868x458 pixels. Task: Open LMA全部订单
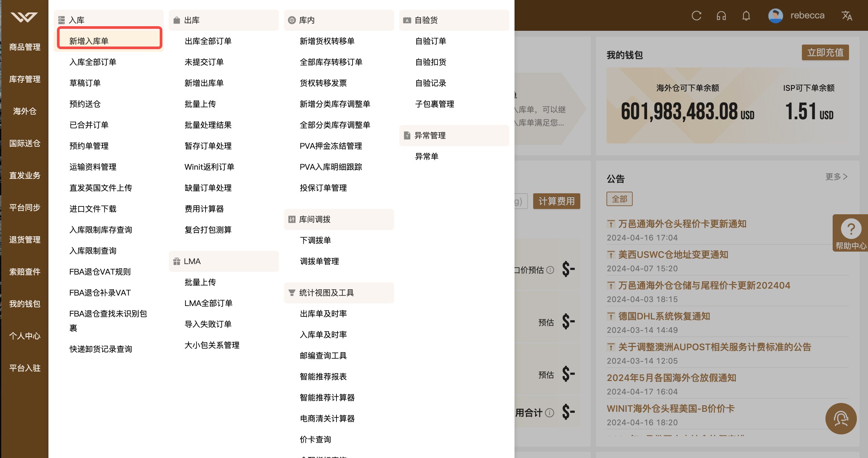208,303
